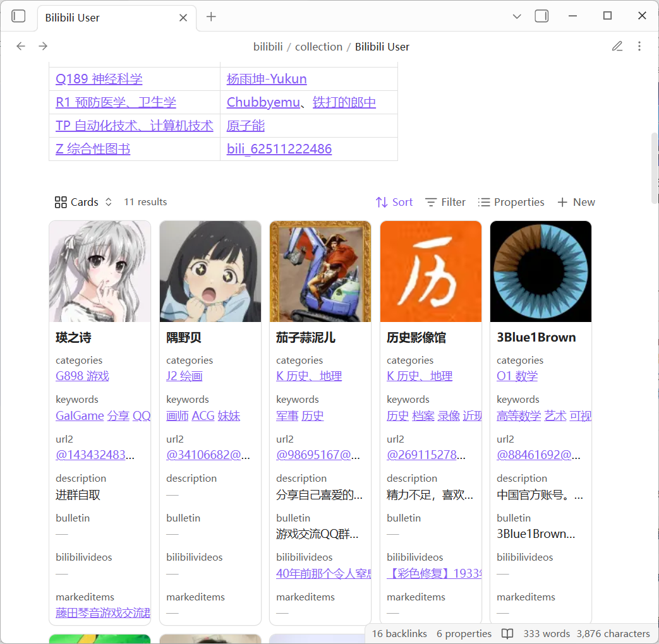Close the Bilibili User tab
Screen dimensions: 659x644
[183, 18]
